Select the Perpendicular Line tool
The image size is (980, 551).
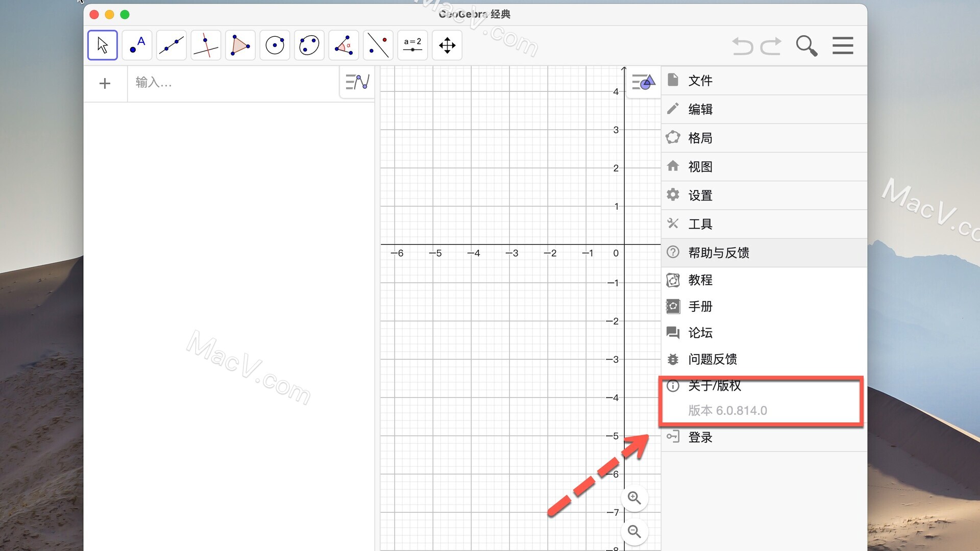[206, 45]
